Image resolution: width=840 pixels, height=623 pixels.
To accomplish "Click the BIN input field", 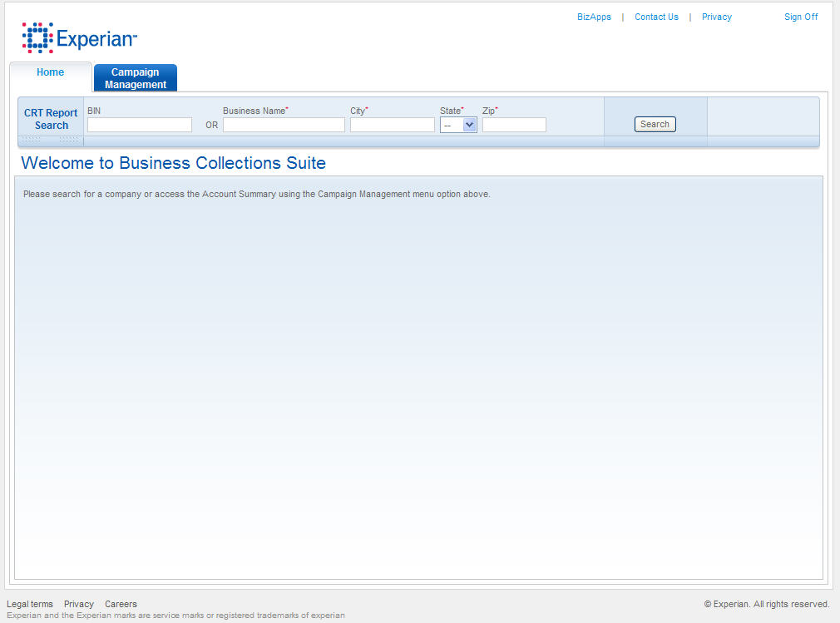I will pos(139,125).
